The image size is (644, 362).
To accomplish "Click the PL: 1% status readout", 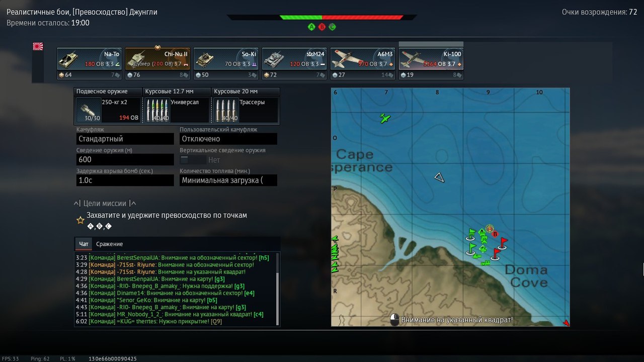I will point(67,358).
